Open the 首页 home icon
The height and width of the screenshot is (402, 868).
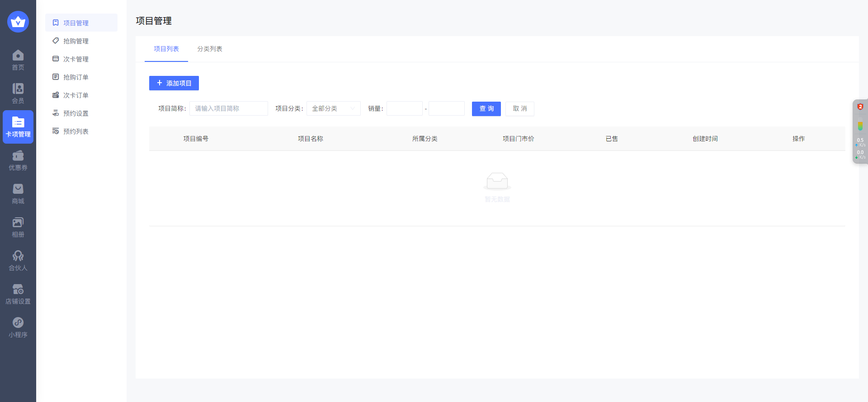coord(18,56)
